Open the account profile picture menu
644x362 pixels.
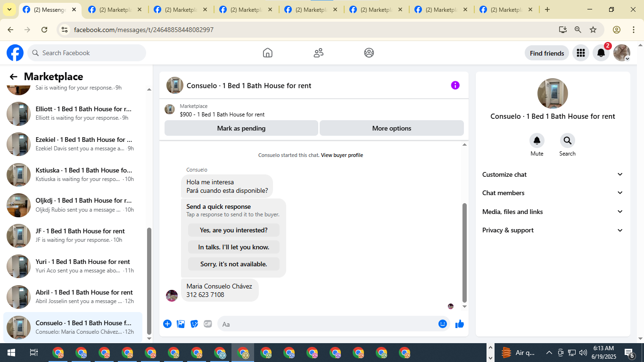tap(622, 53)
